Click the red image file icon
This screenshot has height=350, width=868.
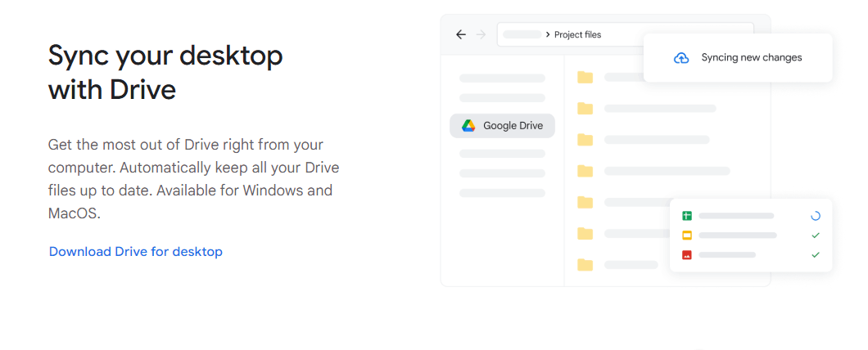click(686, 255)
